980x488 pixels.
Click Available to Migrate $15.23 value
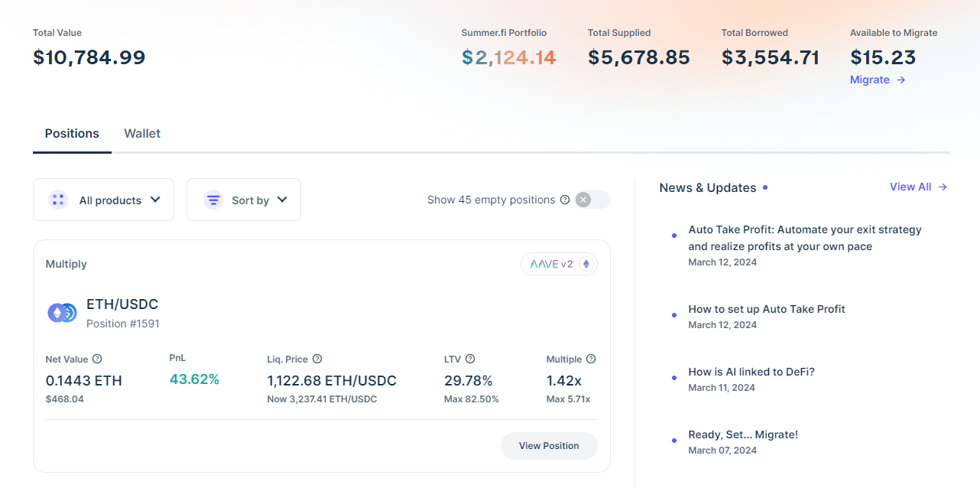(x=883, y=57)
